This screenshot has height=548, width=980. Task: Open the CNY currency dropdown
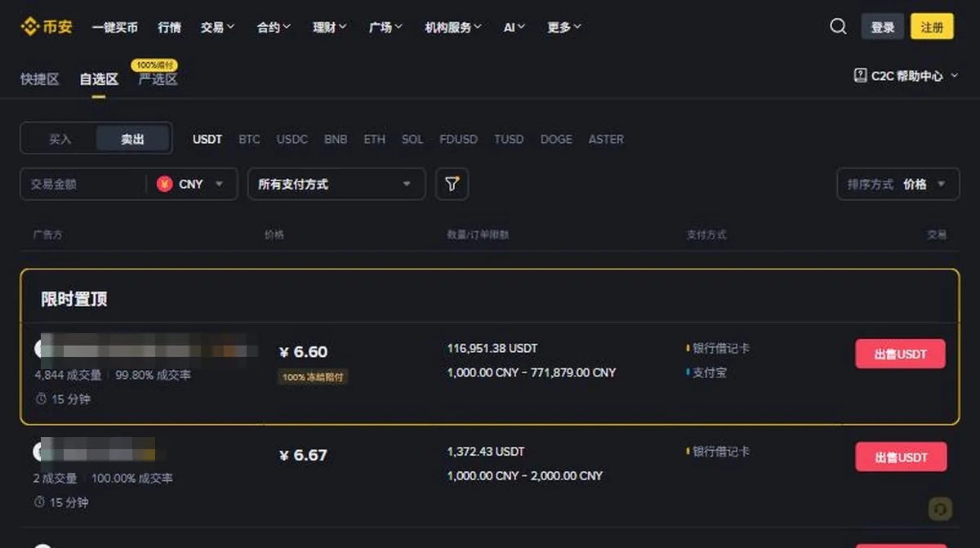coord(190,185)
